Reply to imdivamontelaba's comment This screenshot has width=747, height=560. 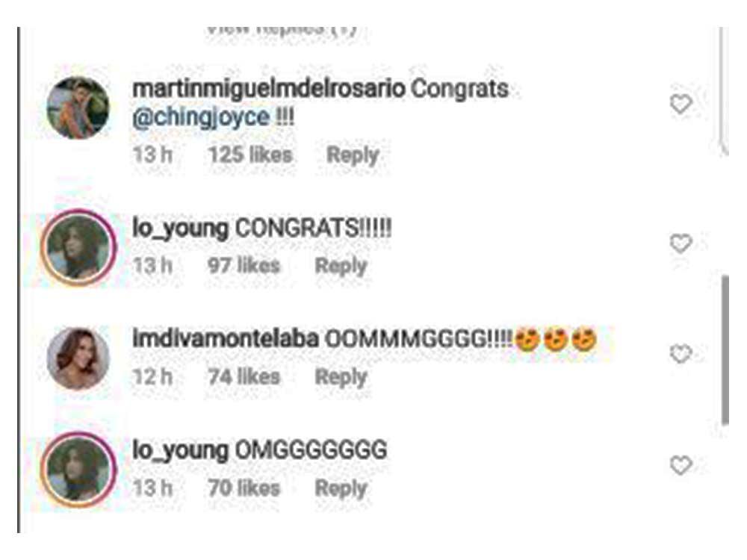coord(341,377)
